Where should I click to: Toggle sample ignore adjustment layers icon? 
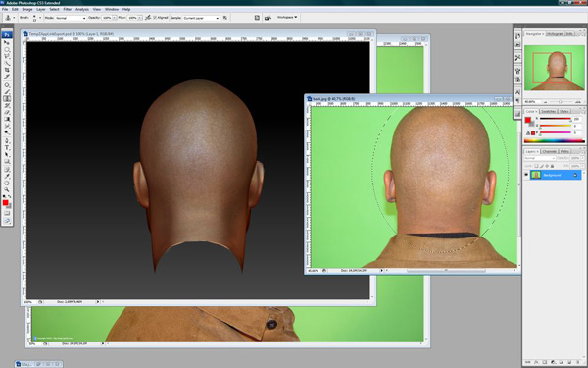[x=225, y=18]
